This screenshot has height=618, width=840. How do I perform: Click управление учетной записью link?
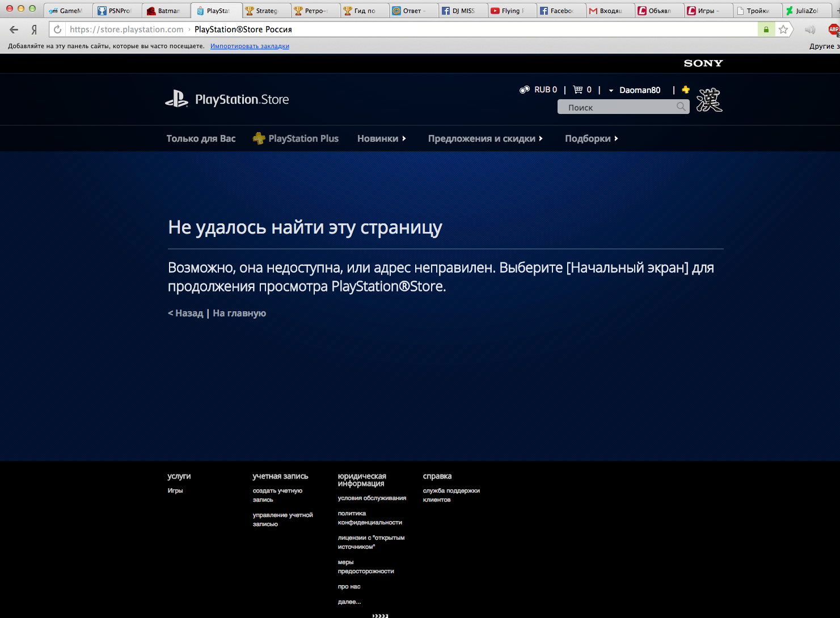pyautogui.click(x=283, y=519)
